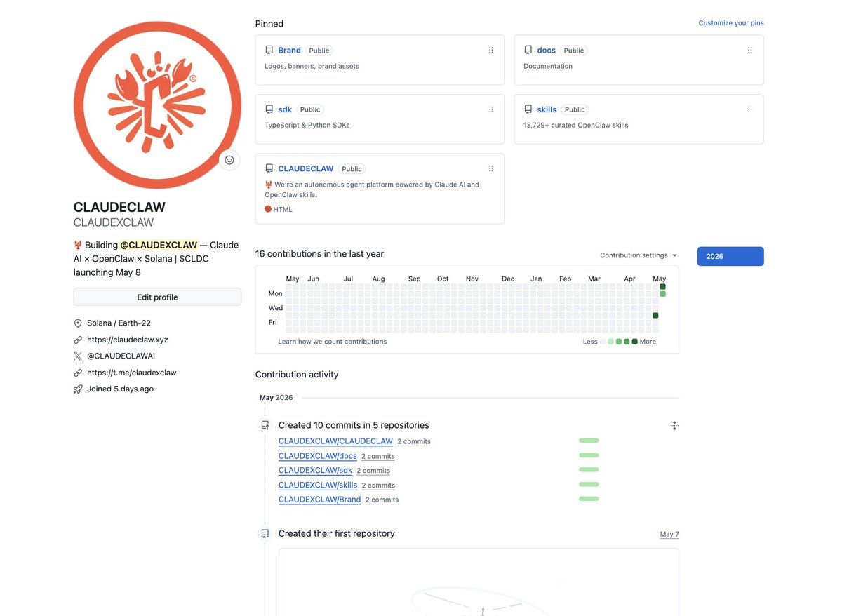Viewport: 842px width, 616px height.
Task: Click the Edit profile button
Action: click(157, 297)
